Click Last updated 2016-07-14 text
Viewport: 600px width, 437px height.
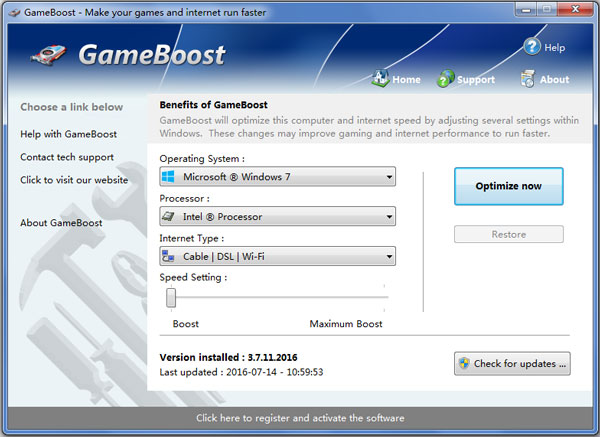coord(241,372)
